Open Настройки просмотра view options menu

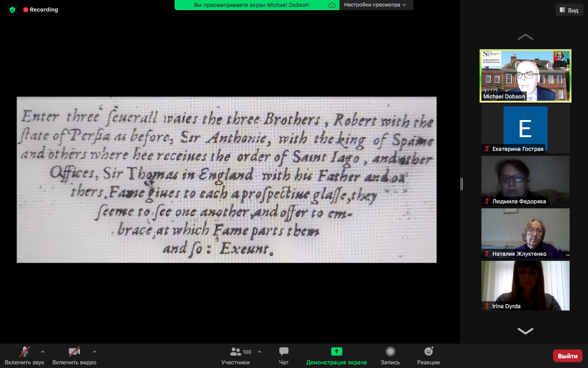[375, 5]
